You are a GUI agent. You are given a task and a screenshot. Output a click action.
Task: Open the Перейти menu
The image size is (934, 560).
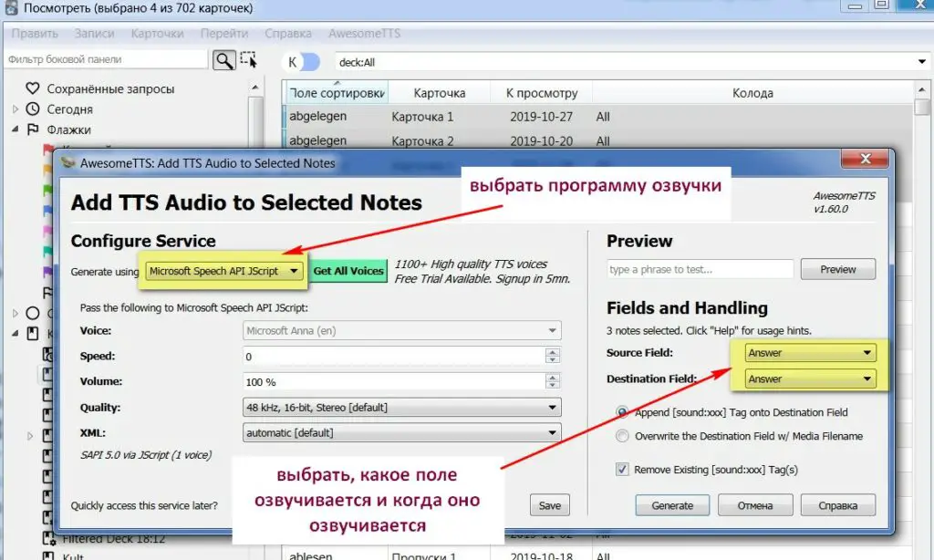tap(224, 34)
